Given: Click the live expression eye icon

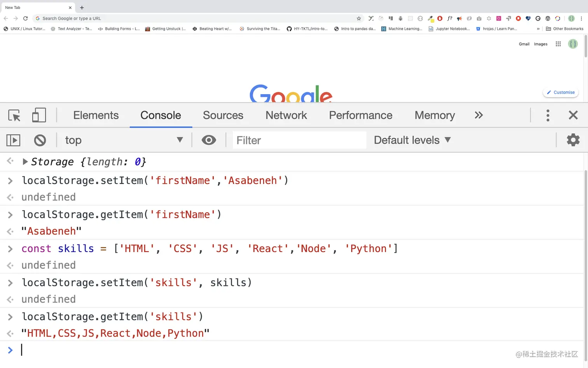Looking at the screenshot, I should point(209,140).
